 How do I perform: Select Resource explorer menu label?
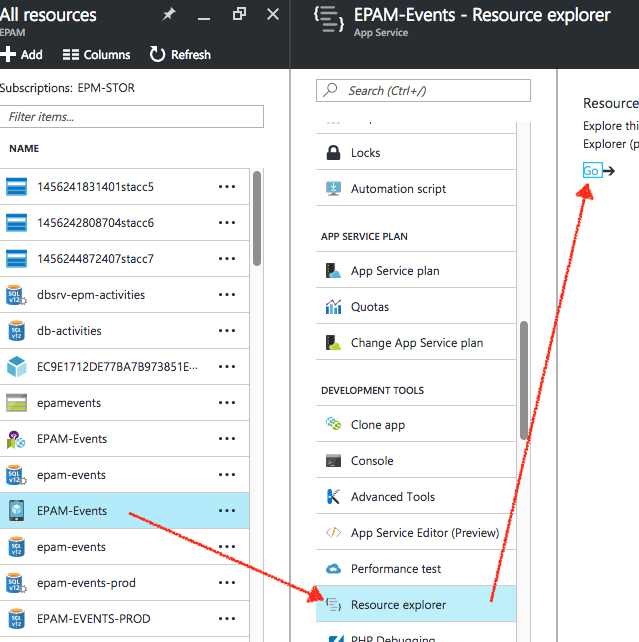tap(398, 605)
